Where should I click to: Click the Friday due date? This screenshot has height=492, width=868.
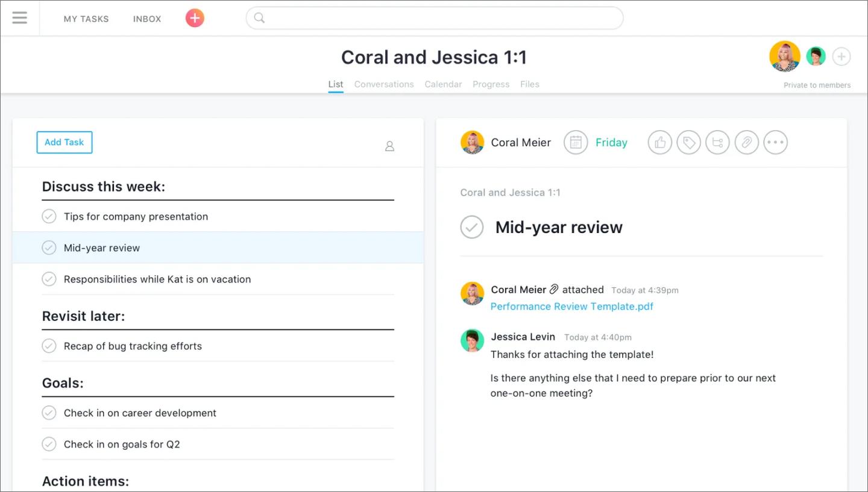pyautogui.click(x=611, y=143)
